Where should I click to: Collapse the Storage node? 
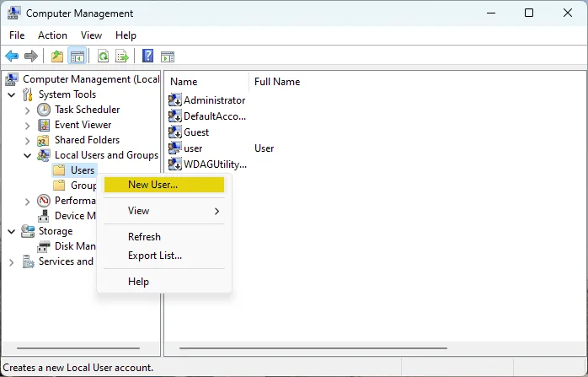click(12, 231)
